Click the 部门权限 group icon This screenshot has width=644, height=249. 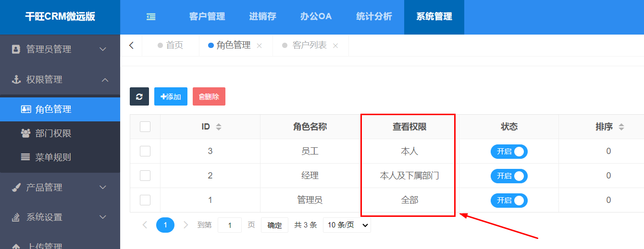[26, 133]
